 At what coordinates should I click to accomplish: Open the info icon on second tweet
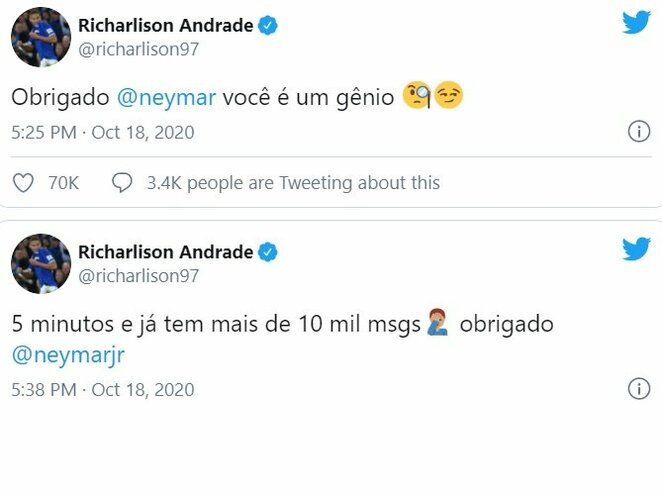click(x=638, y=388)
